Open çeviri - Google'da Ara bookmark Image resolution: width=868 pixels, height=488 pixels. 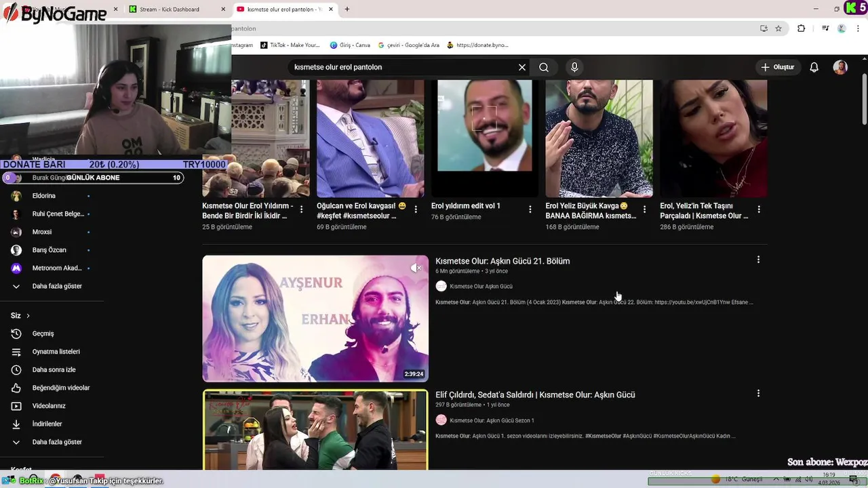(x=408, y=45)
